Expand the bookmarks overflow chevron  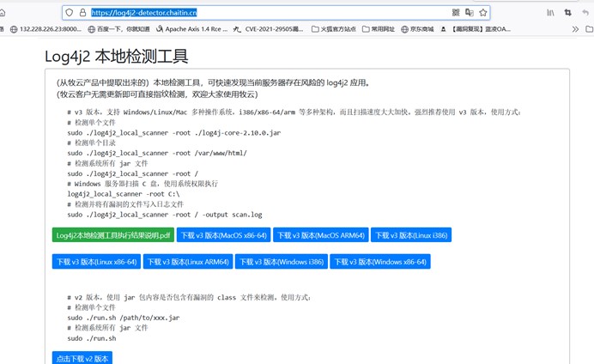pos(575,29)
